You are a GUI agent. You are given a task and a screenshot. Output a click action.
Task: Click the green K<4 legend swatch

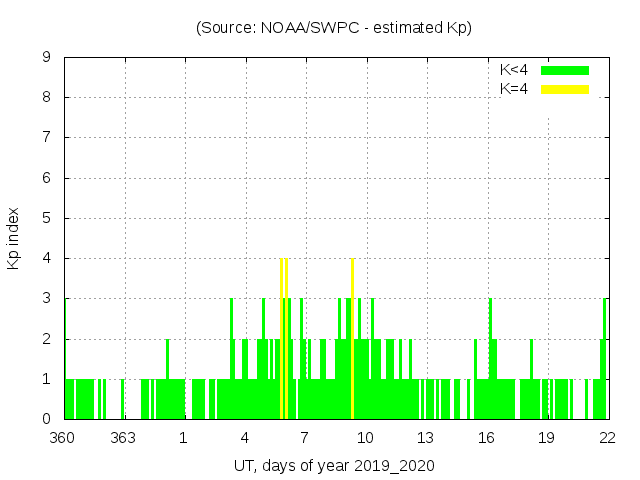point(565,70)
